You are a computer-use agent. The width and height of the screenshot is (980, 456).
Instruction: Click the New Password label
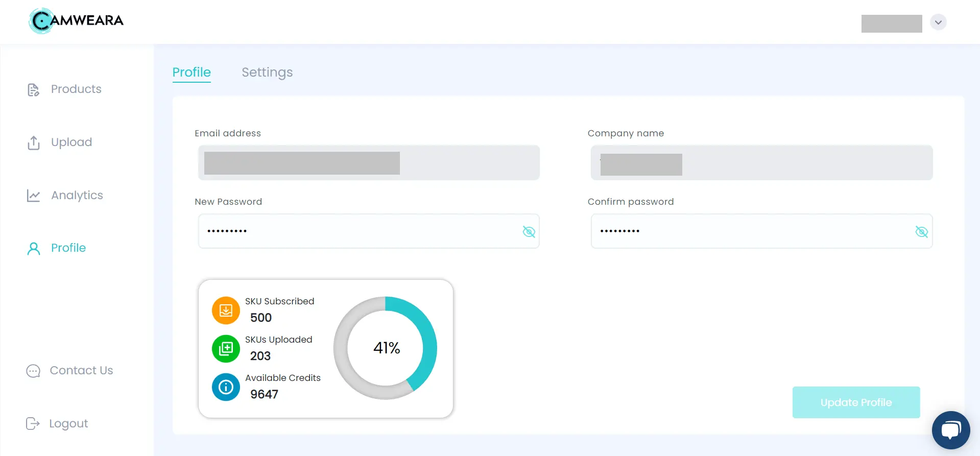pos(228,202)
